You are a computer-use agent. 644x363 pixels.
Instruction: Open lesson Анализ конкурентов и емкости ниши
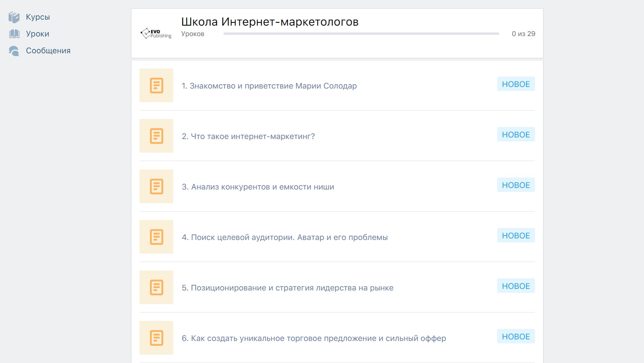point(258,187)
